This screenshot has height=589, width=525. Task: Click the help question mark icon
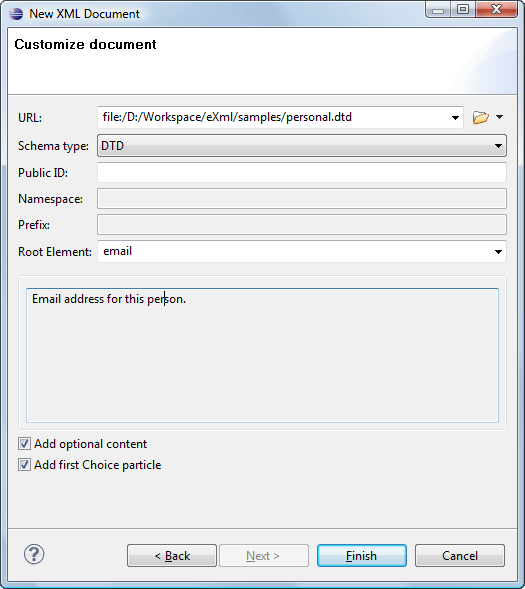click(34, 554)
